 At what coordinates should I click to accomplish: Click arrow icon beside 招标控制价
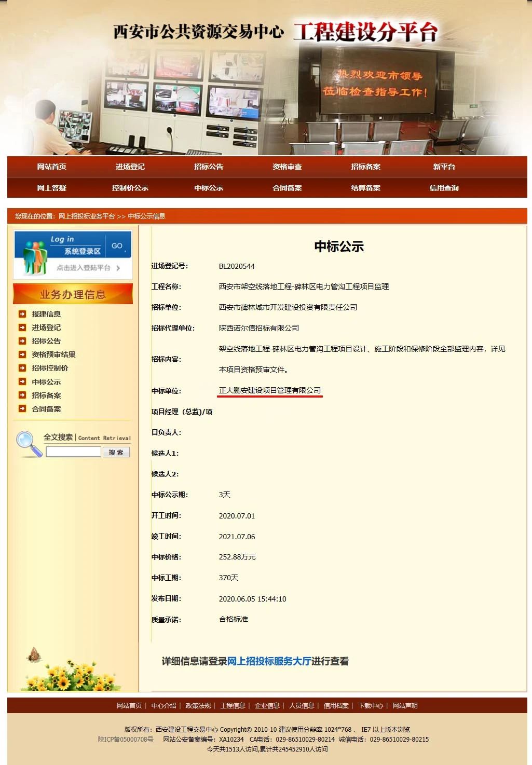tap(22, 368)
